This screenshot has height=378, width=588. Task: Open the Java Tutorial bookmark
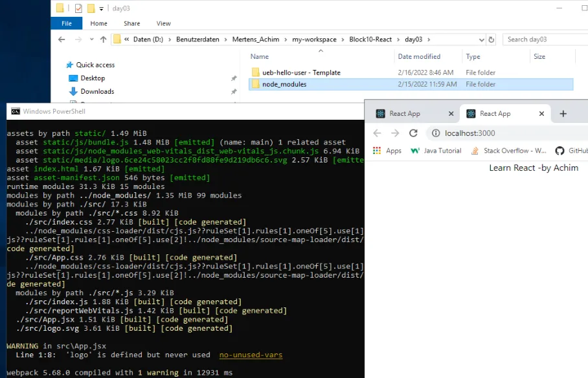(x=436, y=151)
